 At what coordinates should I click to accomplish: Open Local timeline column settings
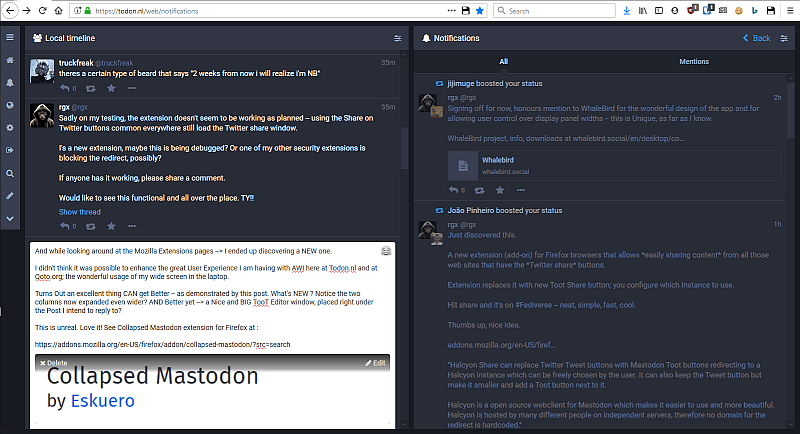point(397,38)
